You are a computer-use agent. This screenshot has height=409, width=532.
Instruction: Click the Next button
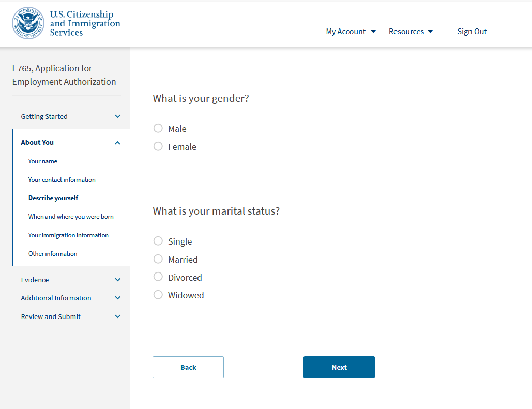click(339, 367)
